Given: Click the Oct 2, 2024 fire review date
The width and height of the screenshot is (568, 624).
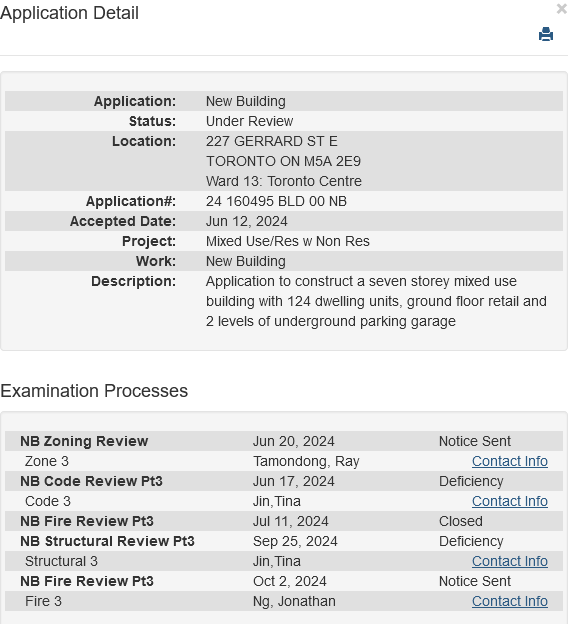Looking at the screenshot, I should [x=290, y=581].
